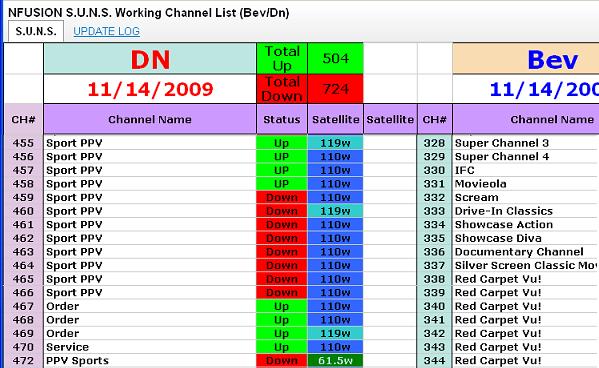
Task: Click the 119w satellite for channel 469
Action: click(x=335, y=334)
